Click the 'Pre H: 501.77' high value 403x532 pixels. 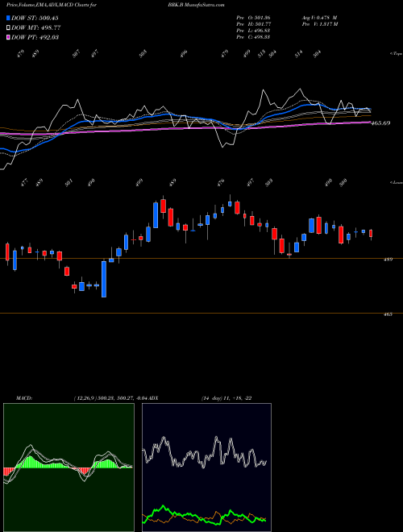coord(253,24)
